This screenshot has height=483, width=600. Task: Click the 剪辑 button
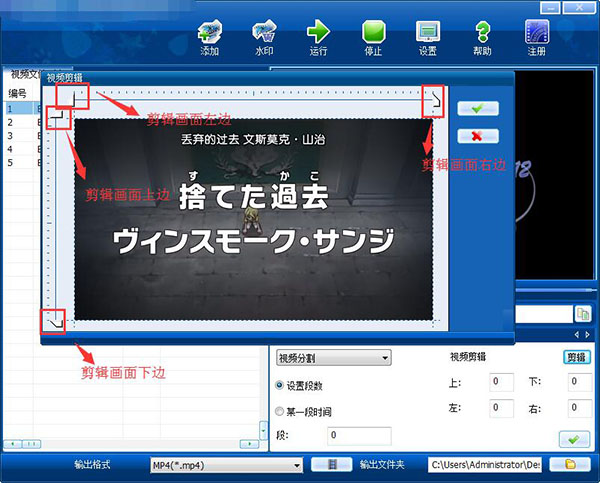pos(577,357)
